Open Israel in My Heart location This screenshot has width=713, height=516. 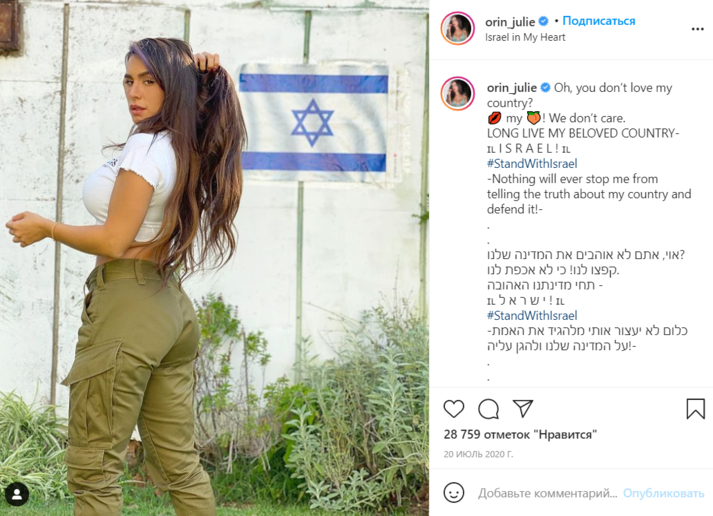coord(525,37)
